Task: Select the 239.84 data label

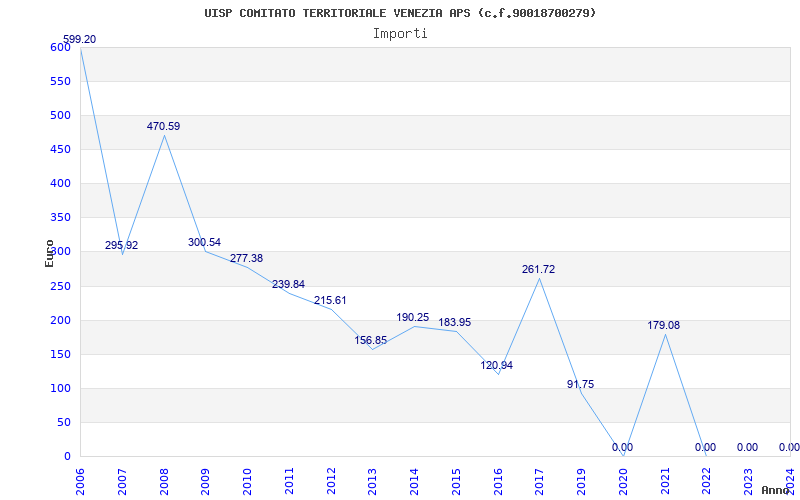Action: pyautogui.click(x=288, y=284)
